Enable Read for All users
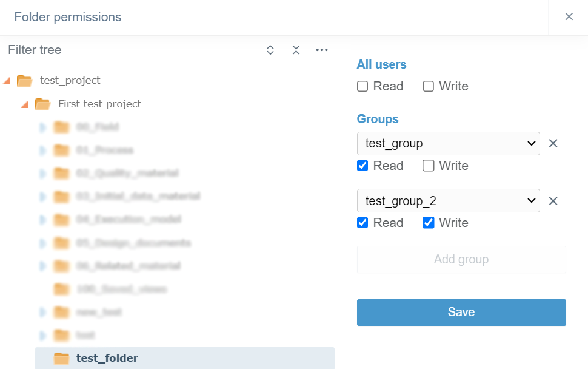 [x=362, y=86]
